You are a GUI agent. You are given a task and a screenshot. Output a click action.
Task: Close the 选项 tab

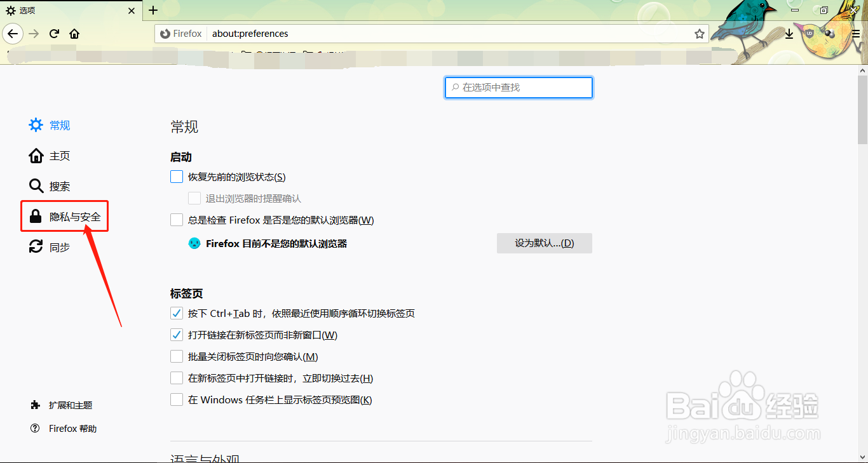tap(132, 11)
